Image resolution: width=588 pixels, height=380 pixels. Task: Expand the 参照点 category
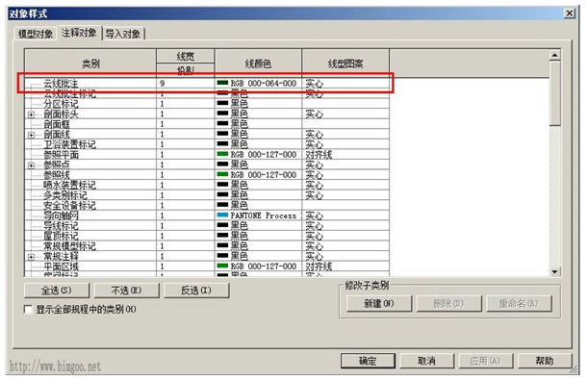32,165
